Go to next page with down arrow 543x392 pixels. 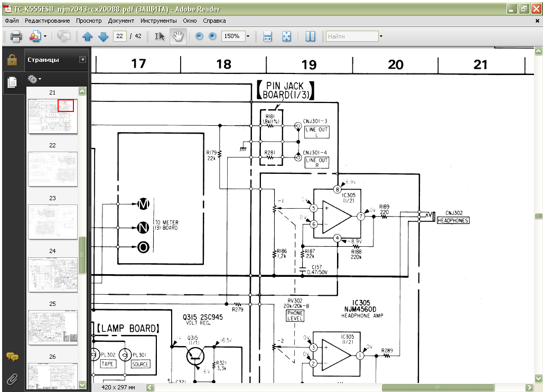(103, 36)
